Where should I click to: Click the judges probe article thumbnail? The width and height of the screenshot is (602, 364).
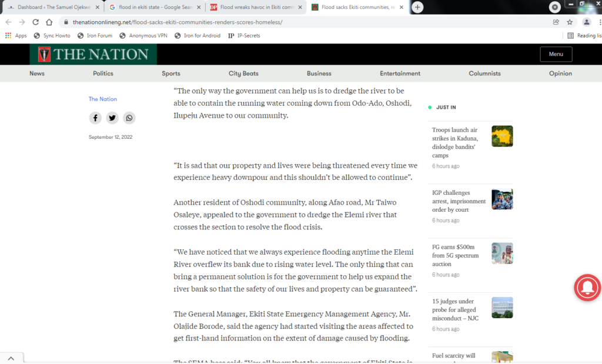(x=502, y=308)
